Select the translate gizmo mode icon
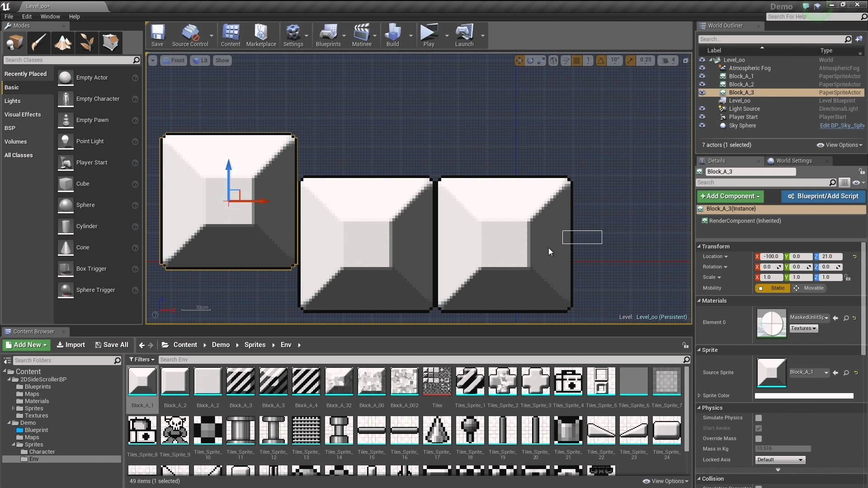Viewport: 868px width, 488px height. (x=519, y=61)
